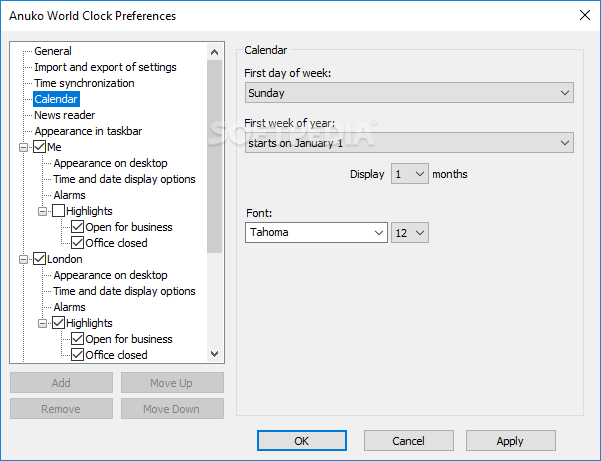Click the 'Font:' label
This screenshot has height=461, width=601.
point(259,213)
